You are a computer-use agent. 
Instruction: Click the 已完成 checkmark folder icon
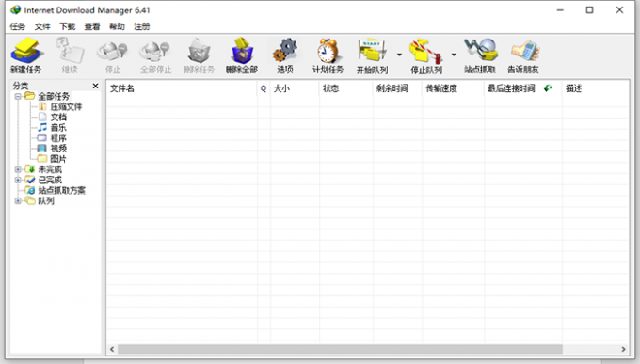30,180
